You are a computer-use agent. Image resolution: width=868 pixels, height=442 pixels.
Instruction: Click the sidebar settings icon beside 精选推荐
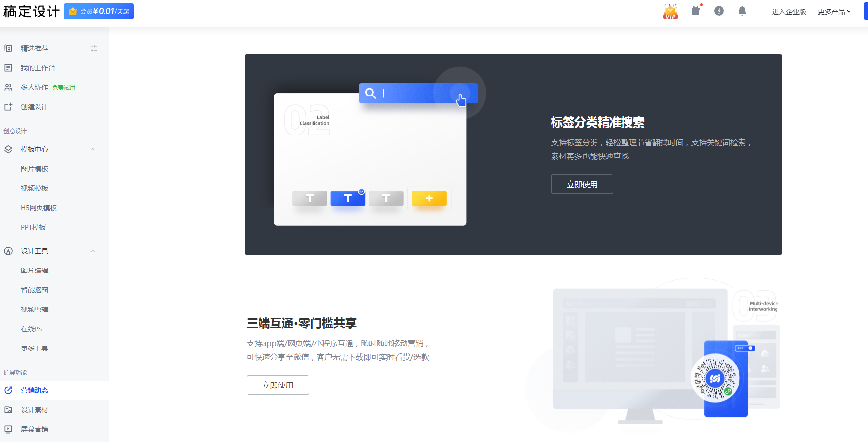[94, 48]
